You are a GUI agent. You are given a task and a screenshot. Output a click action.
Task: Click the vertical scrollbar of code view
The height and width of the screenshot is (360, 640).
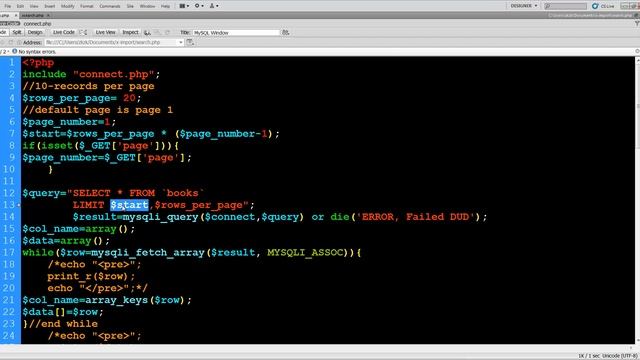click(x=637, y=200)
